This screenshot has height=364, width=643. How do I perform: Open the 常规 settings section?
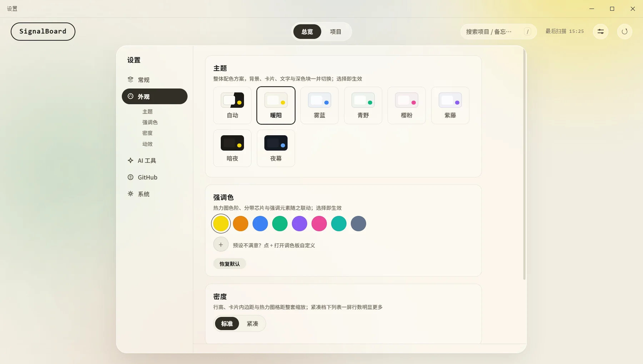[155, 80]
